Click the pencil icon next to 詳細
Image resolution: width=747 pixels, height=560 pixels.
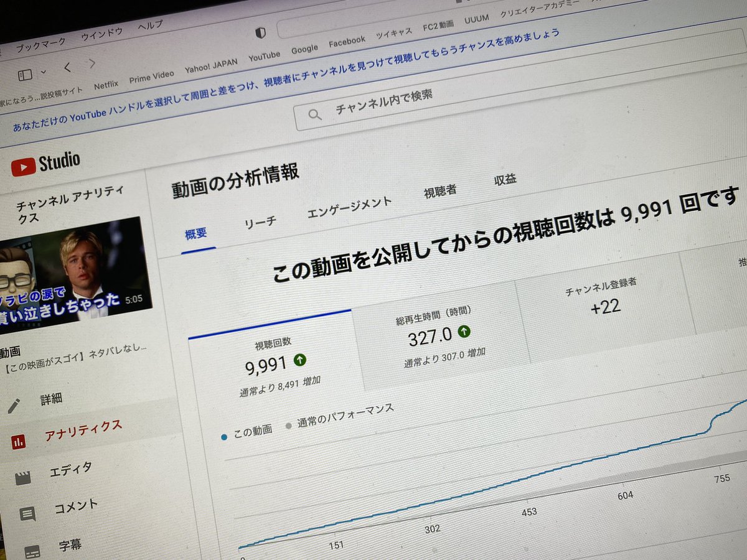(x=14, y=406)
